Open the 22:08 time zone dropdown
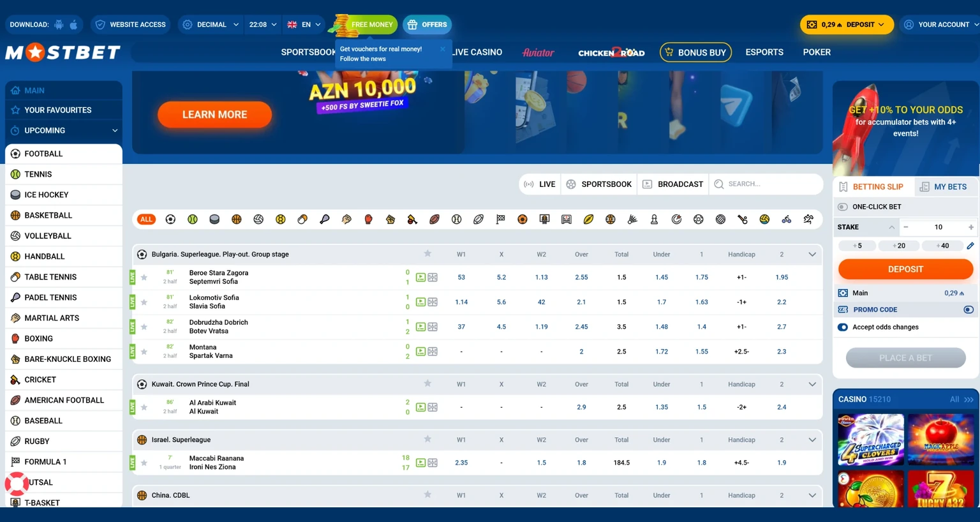 tap(263, 25)
